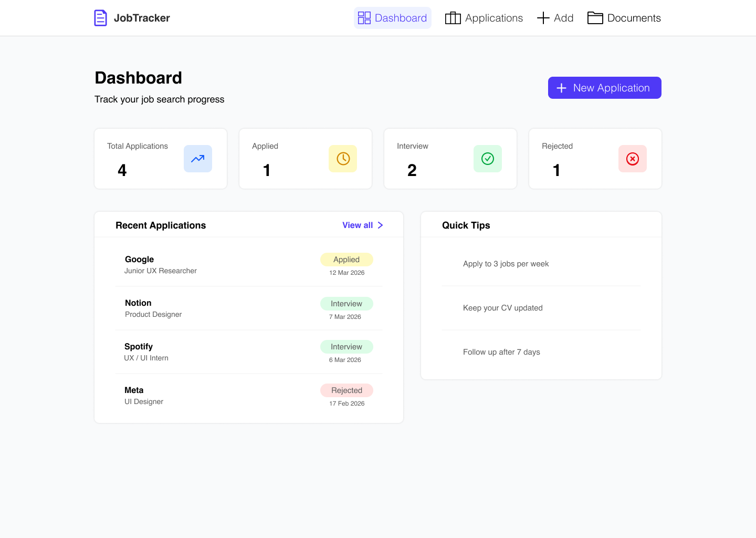Select the Dashboard grid icon in the navbar
Image resolution: width=756 pixels, height=538 pixels.
364,17
